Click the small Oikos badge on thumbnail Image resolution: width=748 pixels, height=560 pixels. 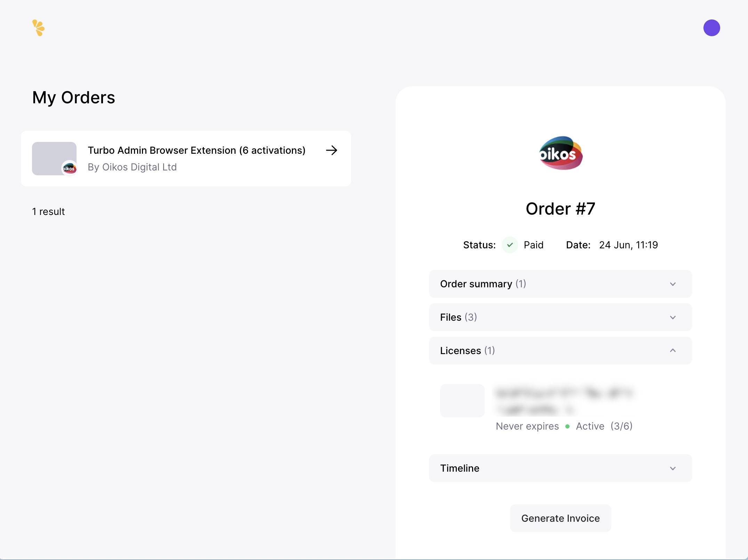(69, 168)
